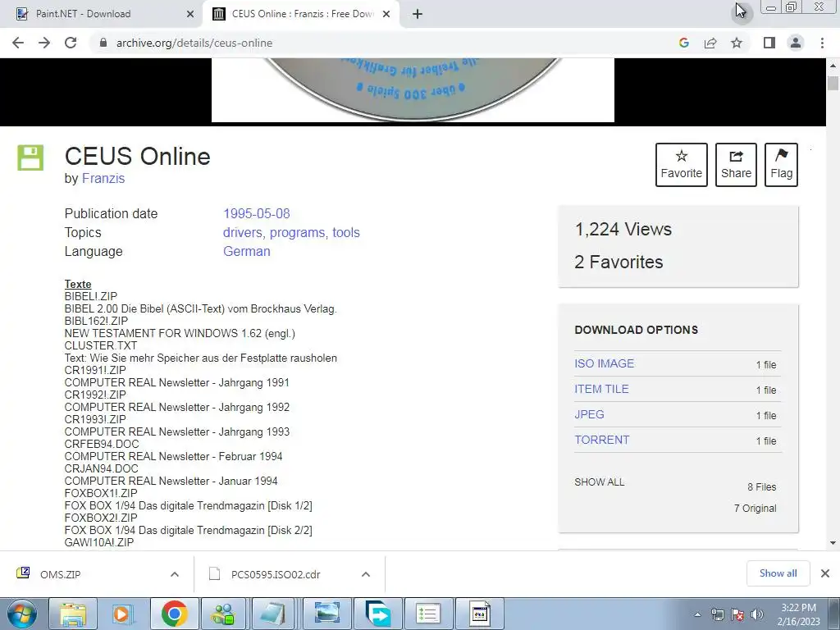Go back using the browser back arrow
The height and width of the screenshot is (630, 840).
18,43
